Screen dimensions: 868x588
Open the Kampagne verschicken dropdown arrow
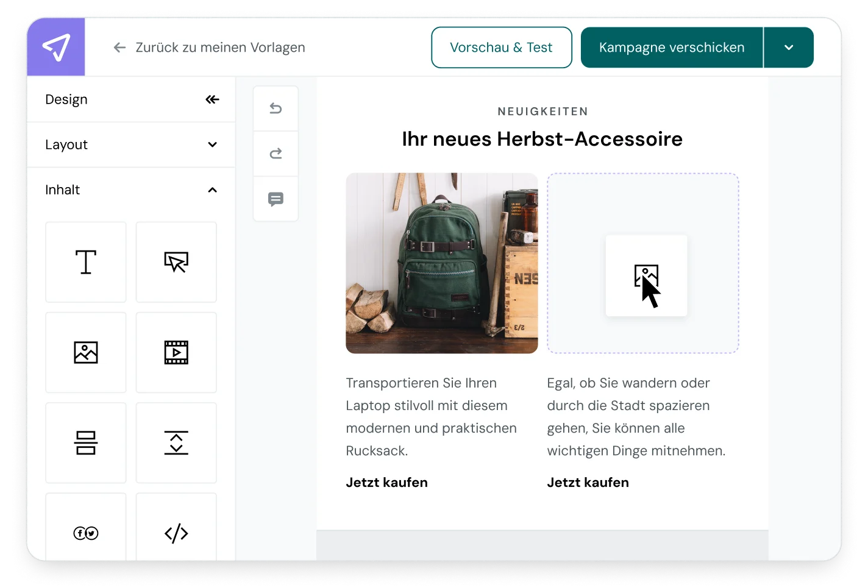789,48
